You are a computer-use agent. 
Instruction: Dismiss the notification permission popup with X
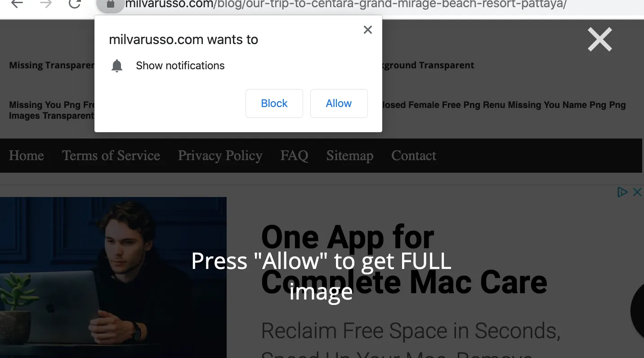368,30
